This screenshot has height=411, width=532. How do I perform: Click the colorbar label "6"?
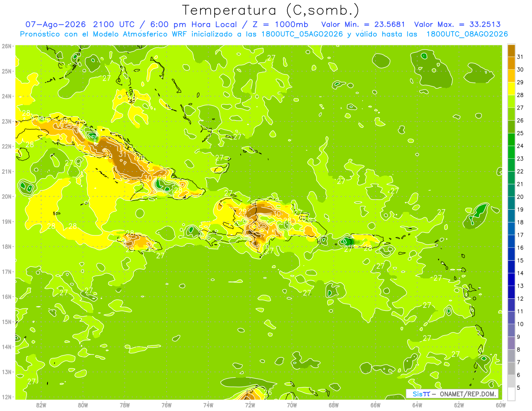click(x=519, y=375)
